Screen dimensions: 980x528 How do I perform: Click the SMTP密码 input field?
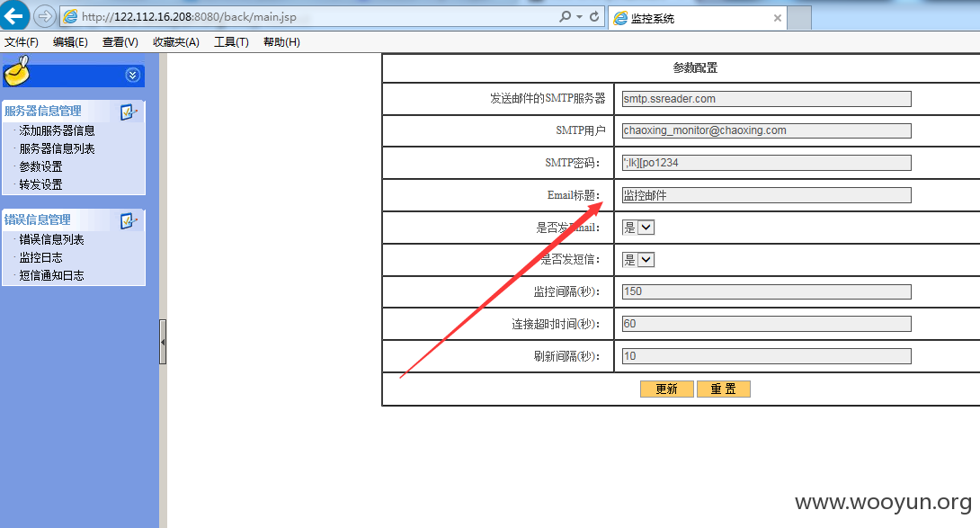click(766, 163)
